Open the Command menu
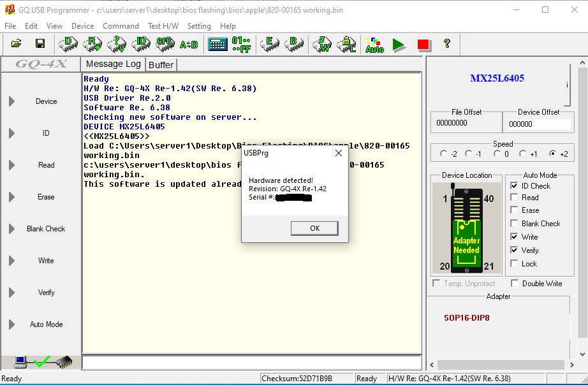Screen dimensions: 588x385 tap(121, 26)
